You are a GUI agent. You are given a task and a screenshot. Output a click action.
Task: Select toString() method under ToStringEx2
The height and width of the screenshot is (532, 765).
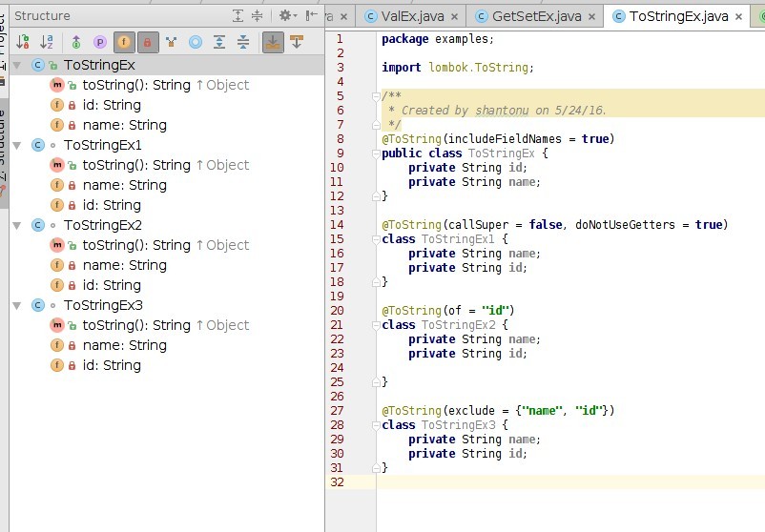pos(165,245)
